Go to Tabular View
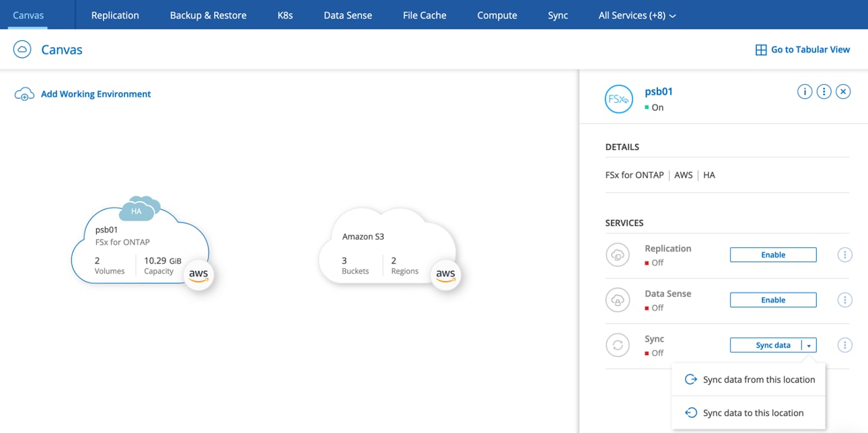 tap(802, 50)
